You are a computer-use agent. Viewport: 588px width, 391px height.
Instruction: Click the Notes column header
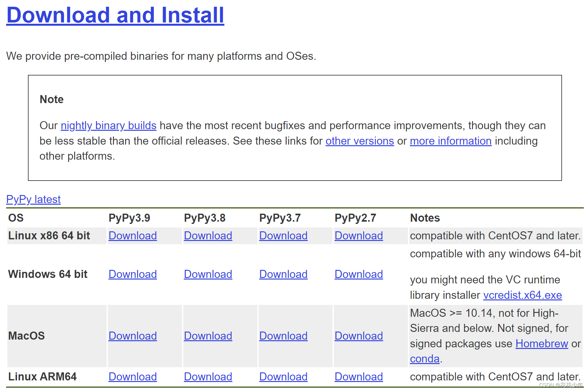click(x=425, y=218)
